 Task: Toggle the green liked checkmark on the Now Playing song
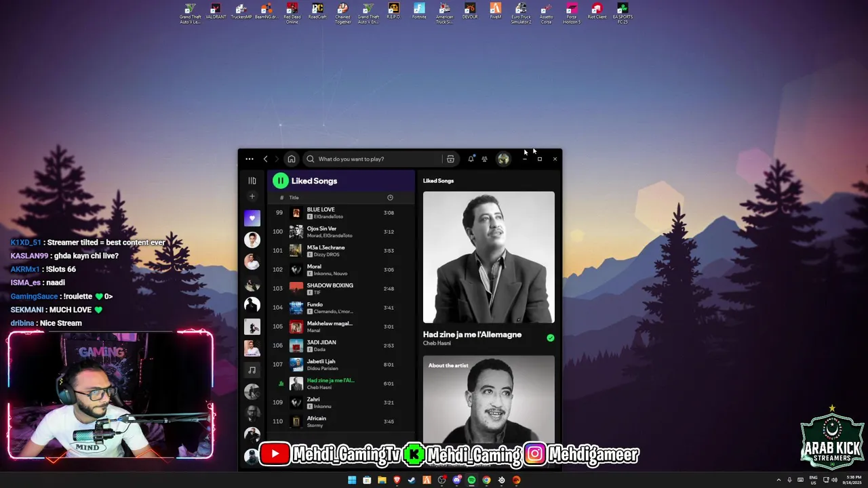(x=551, y=338)
